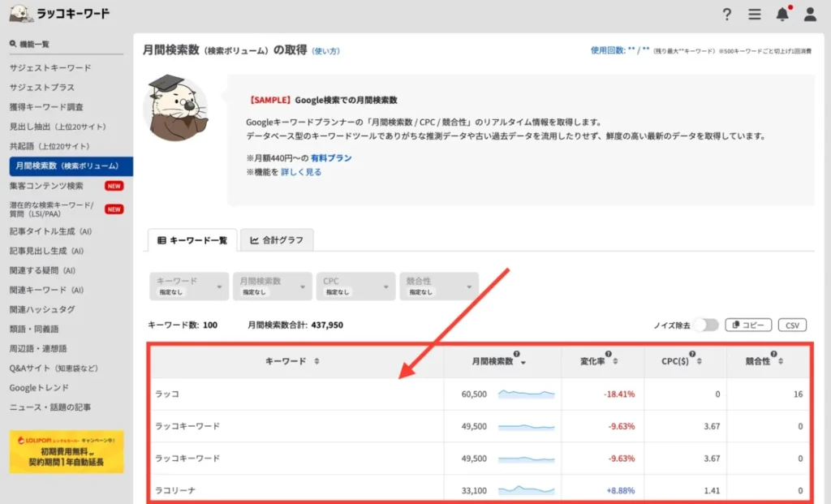Viewport: 831px width, 504px height.
Task: Click the CSV export button
Action: point(792,325)
